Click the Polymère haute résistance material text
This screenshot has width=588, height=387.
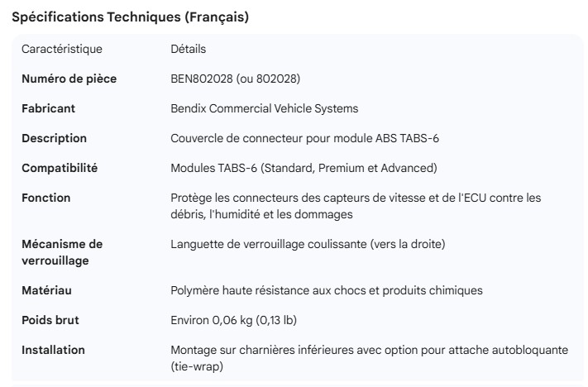[326, 290]
